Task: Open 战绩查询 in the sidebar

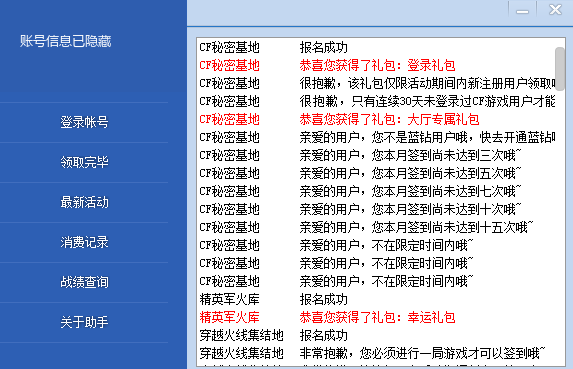Action: click(84, 282)
